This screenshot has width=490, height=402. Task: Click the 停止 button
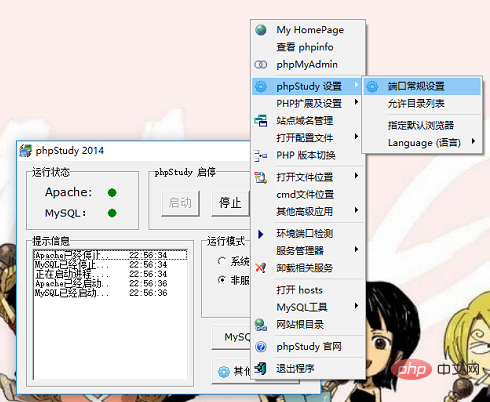pyautogui.click(x=230, y=203)
